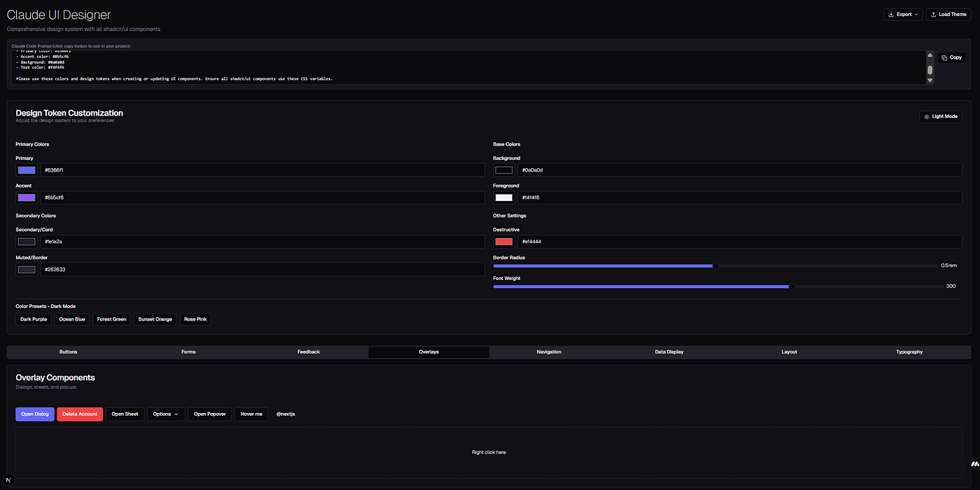The image size is (980, 490).
Task: Click the Load Theme button
Action: tap(948, 14)
